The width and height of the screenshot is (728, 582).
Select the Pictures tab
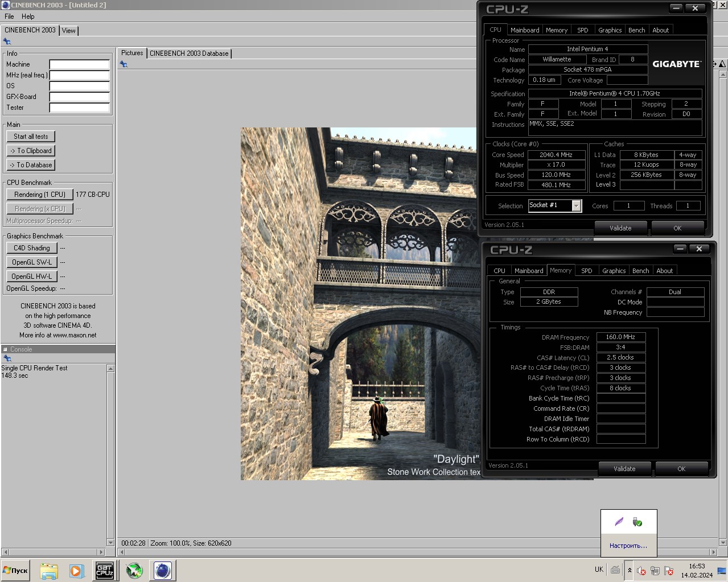point(132,53)
